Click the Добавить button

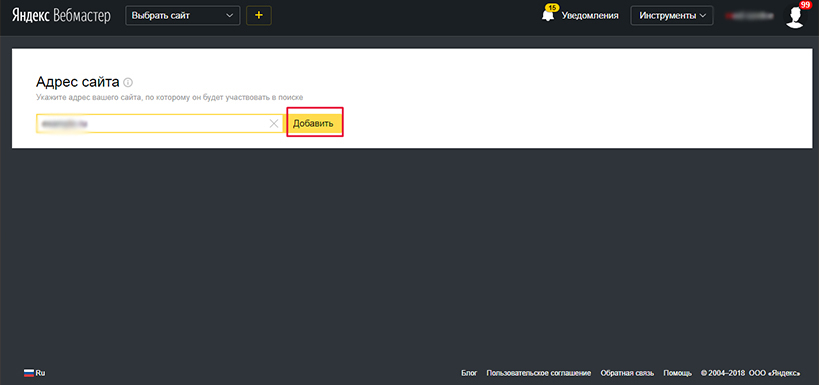pyautogui.click(x=314, y=124)
